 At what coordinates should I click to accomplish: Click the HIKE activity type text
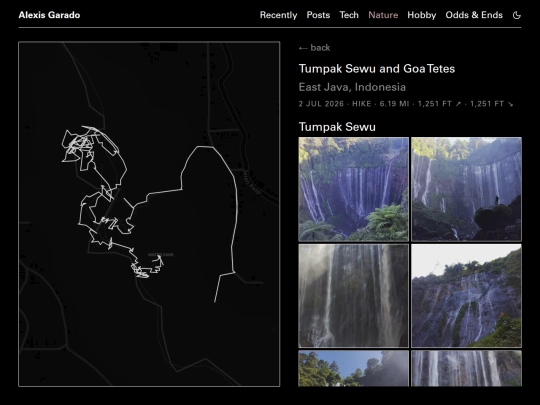coord(362,104)
